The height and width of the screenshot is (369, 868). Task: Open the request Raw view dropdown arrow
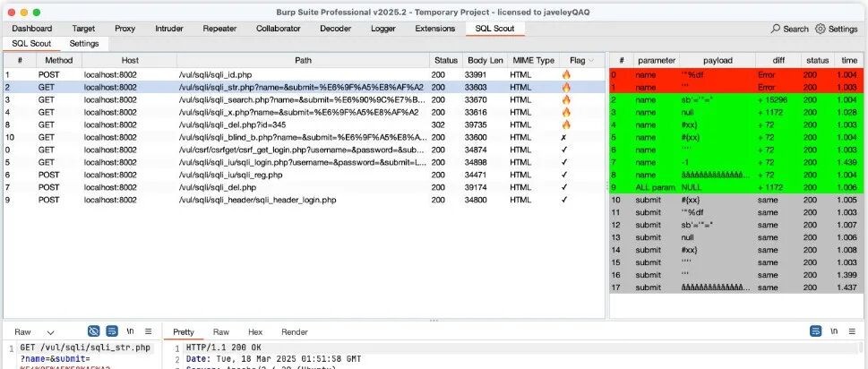pos(50,332)
